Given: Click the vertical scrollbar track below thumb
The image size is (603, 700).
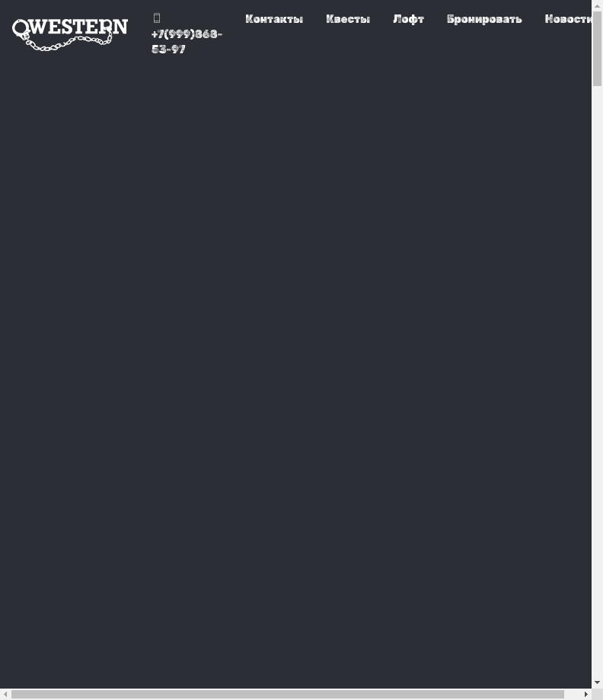Looking at the screenshot, I should (x=597, y=379).
